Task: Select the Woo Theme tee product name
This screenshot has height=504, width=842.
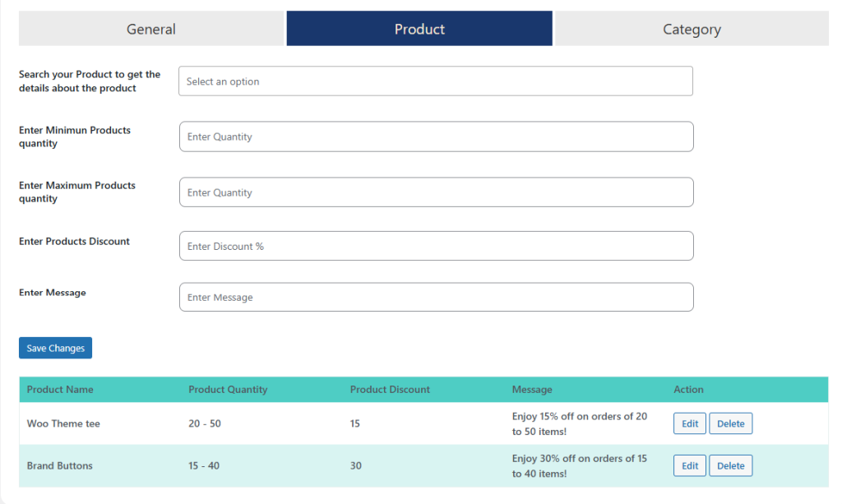Action: click(x=63, y=423)
